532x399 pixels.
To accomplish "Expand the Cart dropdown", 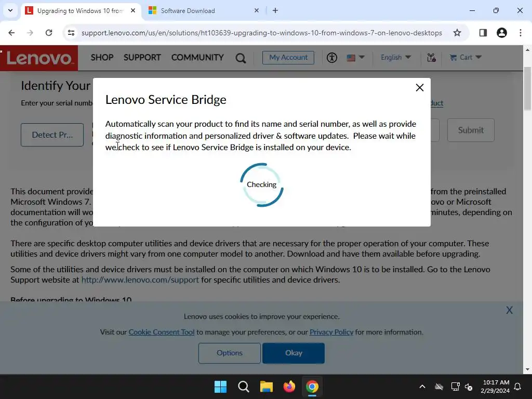I will tap(465, 57).
